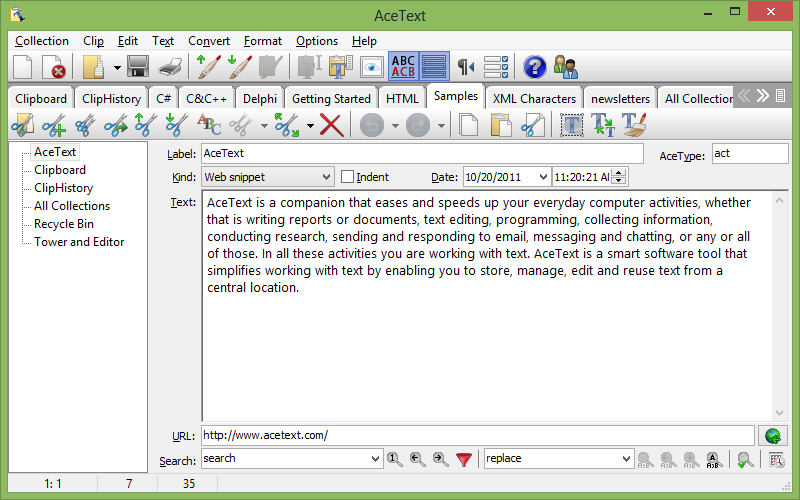800x500 pixels.
Task: Switch to the Delphi tab
Action: [260, 98]
